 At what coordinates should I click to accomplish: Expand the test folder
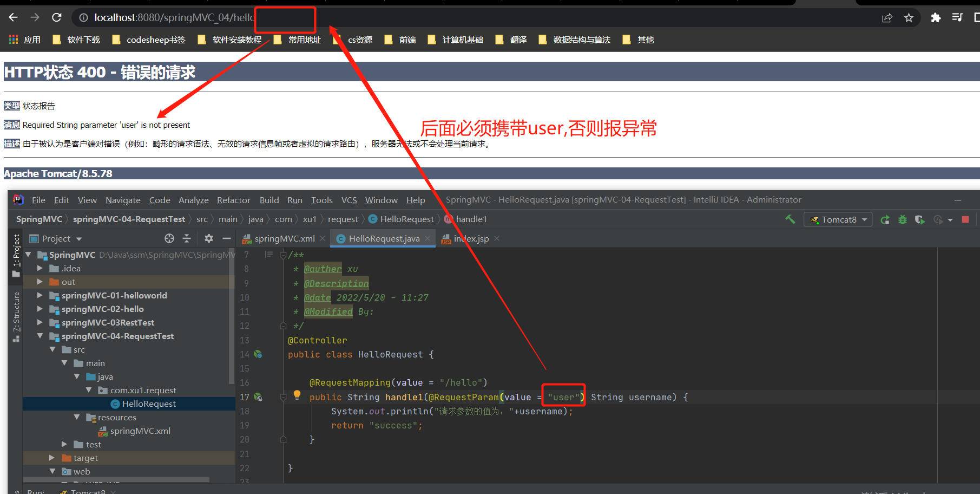64,444
